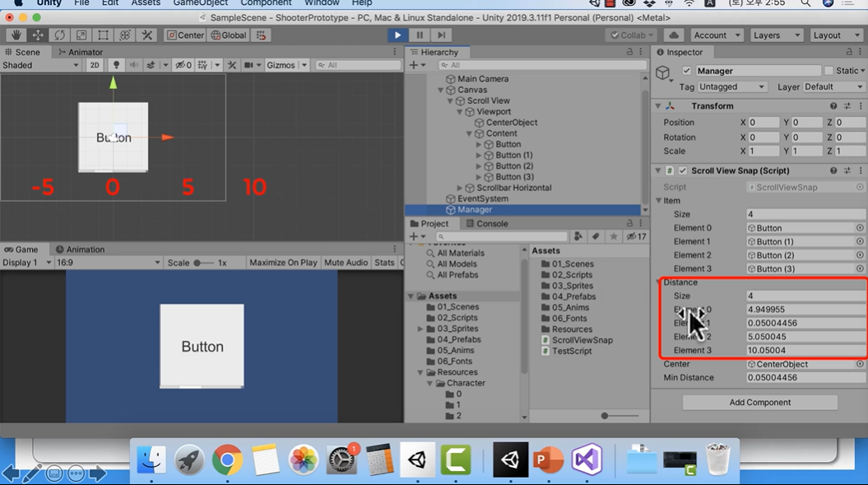Viewport: 868px width, 485px height.
Task: Open the Account dropdown
Action: [x=717, y=35]
